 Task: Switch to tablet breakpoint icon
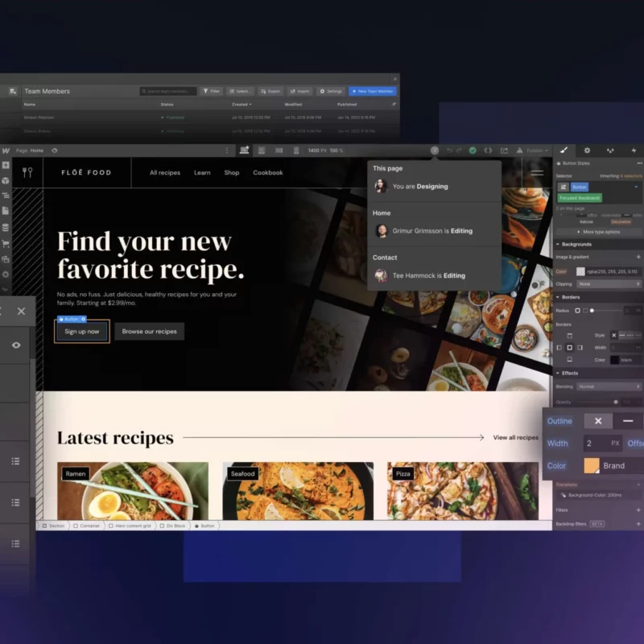click(262, 151)
